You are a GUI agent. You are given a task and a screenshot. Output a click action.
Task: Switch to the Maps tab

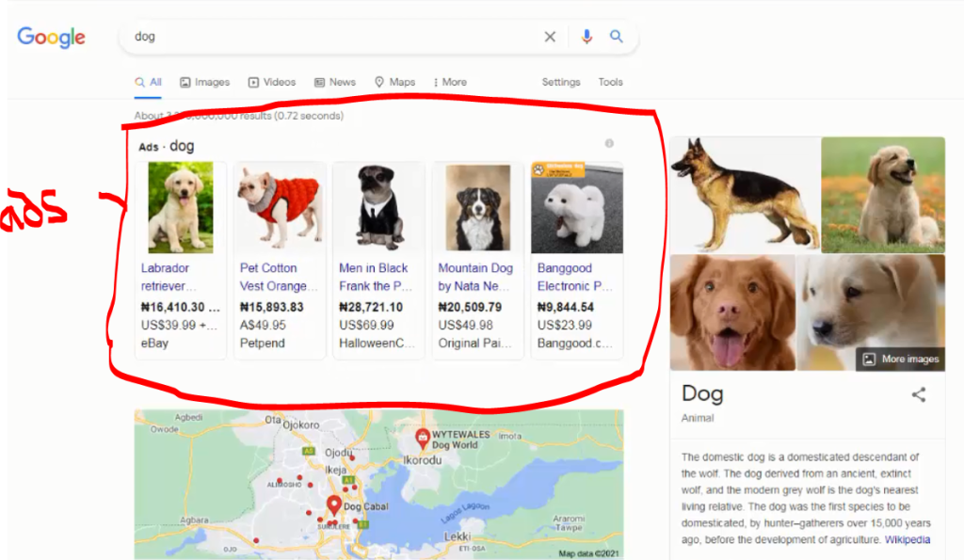point(394,82)
